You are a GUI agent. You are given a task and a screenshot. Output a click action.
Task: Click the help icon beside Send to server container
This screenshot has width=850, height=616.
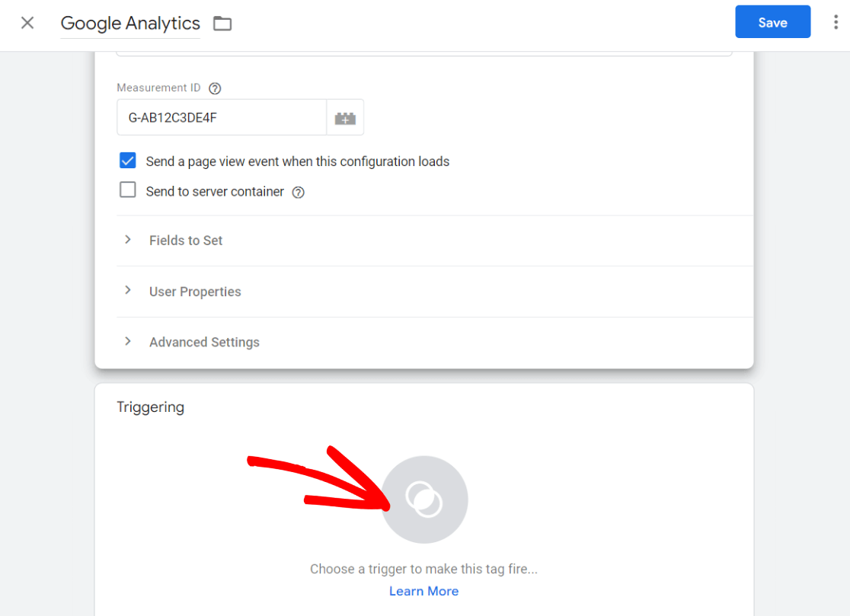point(298,192)
